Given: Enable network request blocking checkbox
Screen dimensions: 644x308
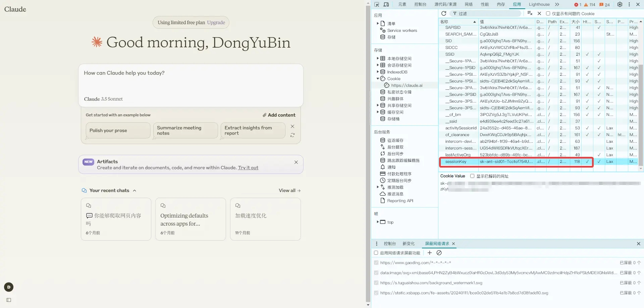Looking at the screenshot, I should click(376, 253).
